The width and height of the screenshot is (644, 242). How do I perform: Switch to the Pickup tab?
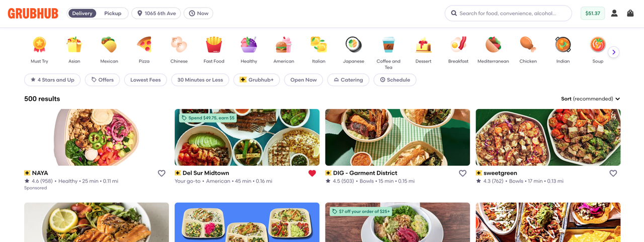point(113,14)
